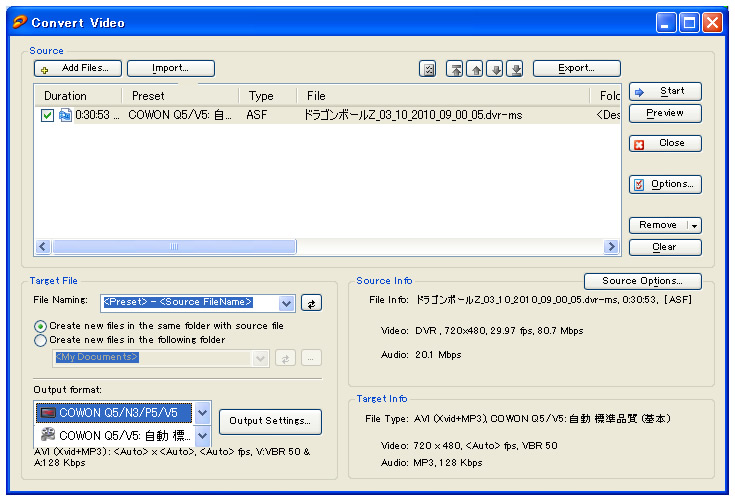This screenshot has height=499, width=735.
Task: Move item up arrow icon
Action: [475, 69]
